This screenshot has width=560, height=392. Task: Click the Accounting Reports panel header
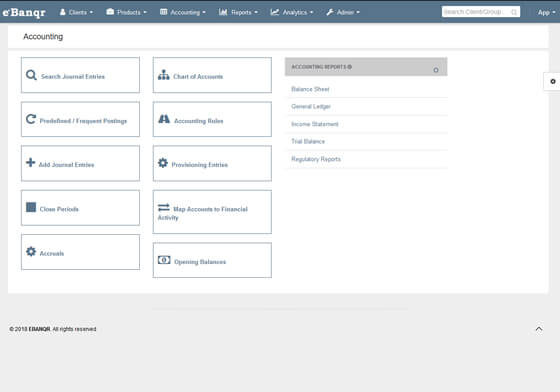pyautogui.click(x=366, y=67)
